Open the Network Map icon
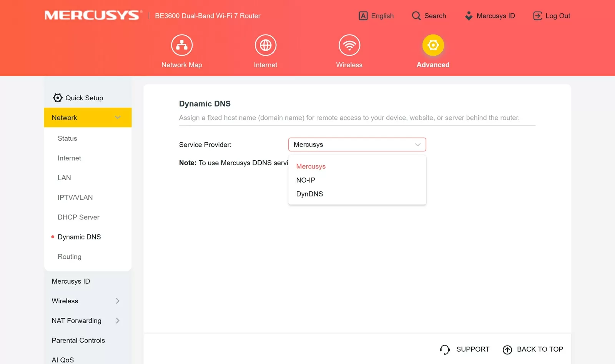This screenshot has width=615, height=364. click(x=182, y=45)
